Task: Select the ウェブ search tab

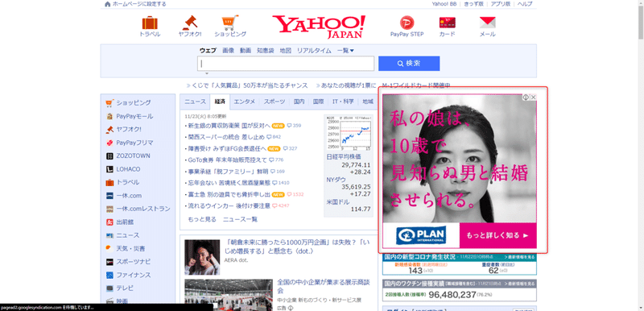Action: (x=208, y=51)
